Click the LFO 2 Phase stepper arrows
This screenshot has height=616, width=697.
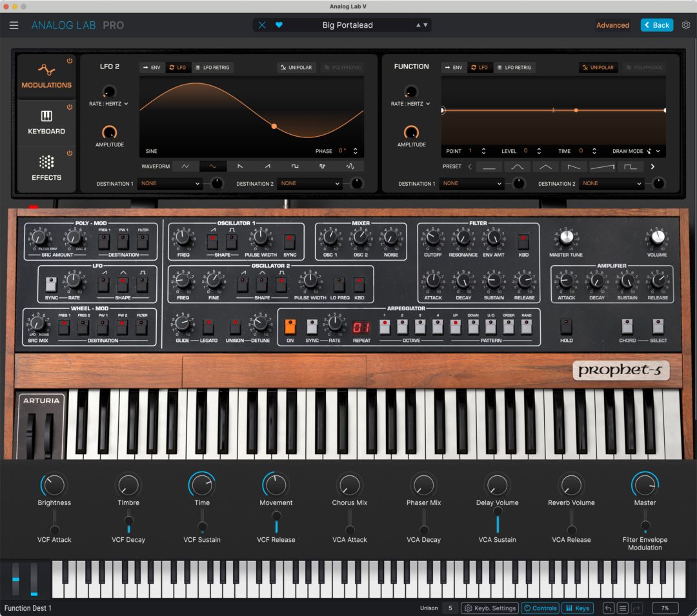(x=355, y=152)
